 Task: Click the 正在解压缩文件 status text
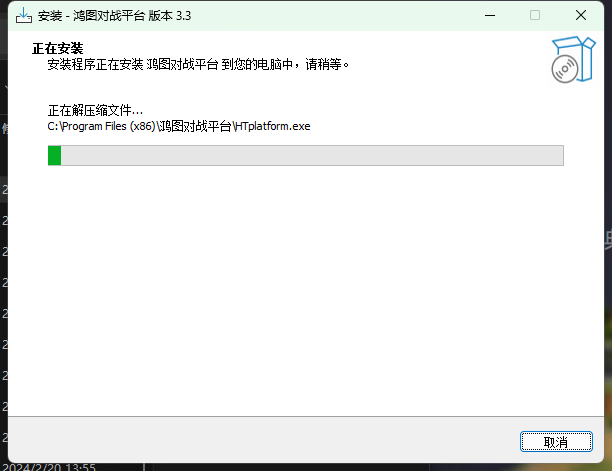click(x=95, y=110)
